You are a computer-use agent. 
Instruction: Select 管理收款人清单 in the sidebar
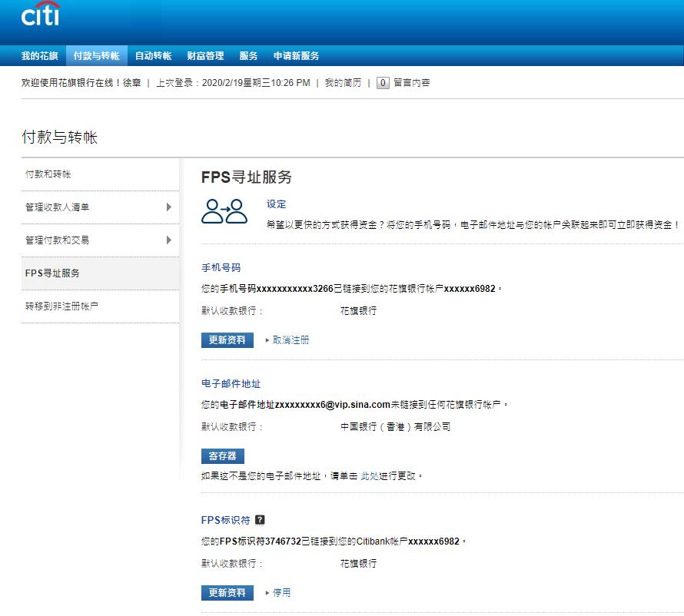(101, 207)
